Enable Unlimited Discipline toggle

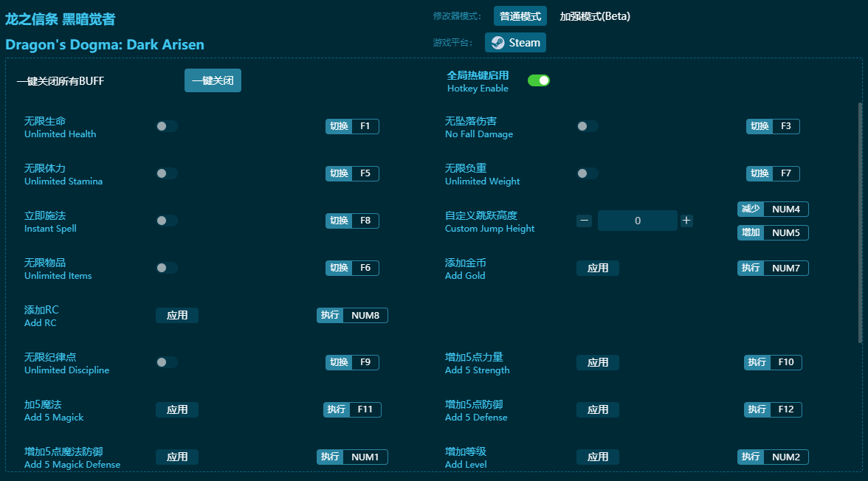[167, 362]
